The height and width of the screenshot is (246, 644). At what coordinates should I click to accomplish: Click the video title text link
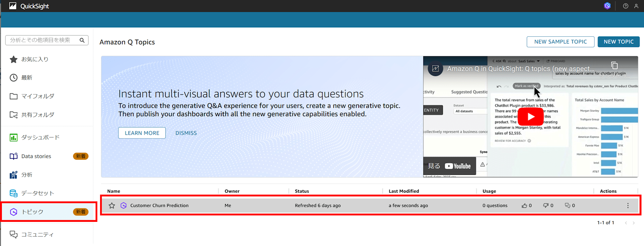521,69
